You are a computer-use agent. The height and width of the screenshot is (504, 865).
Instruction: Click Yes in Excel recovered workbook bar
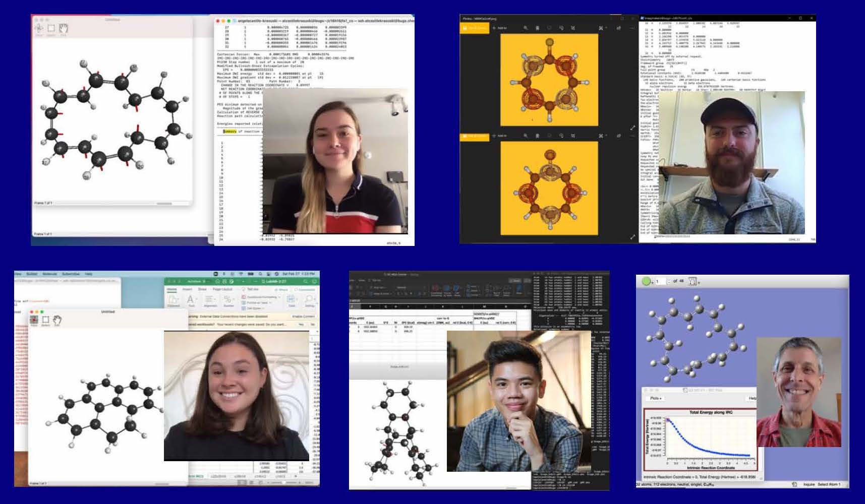(x=301, y=325)
